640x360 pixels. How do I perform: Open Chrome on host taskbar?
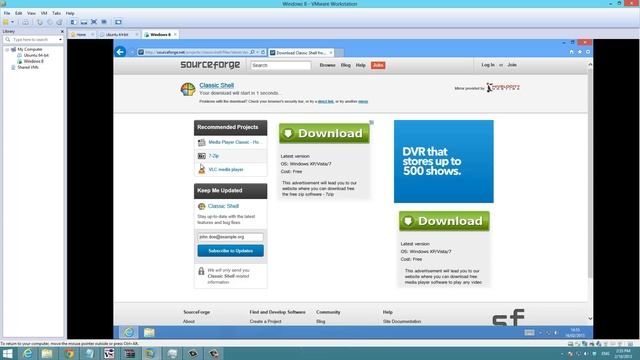point(69,353)
